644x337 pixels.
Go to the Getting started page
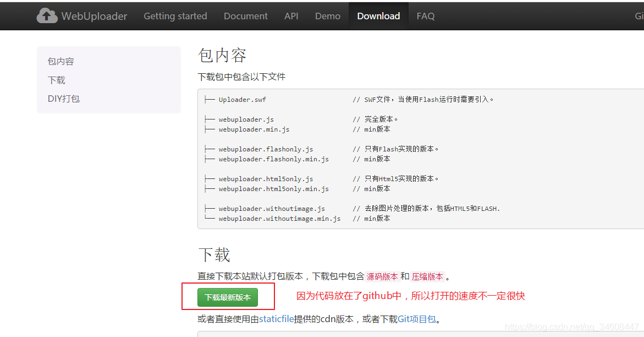coord(175,16)
